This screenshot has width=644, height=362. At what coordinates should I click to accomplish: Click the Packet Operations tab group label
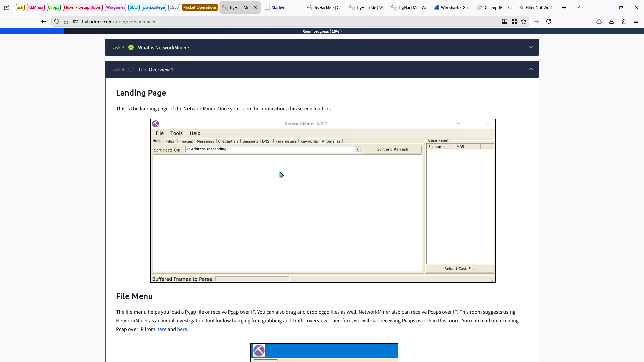200,7
